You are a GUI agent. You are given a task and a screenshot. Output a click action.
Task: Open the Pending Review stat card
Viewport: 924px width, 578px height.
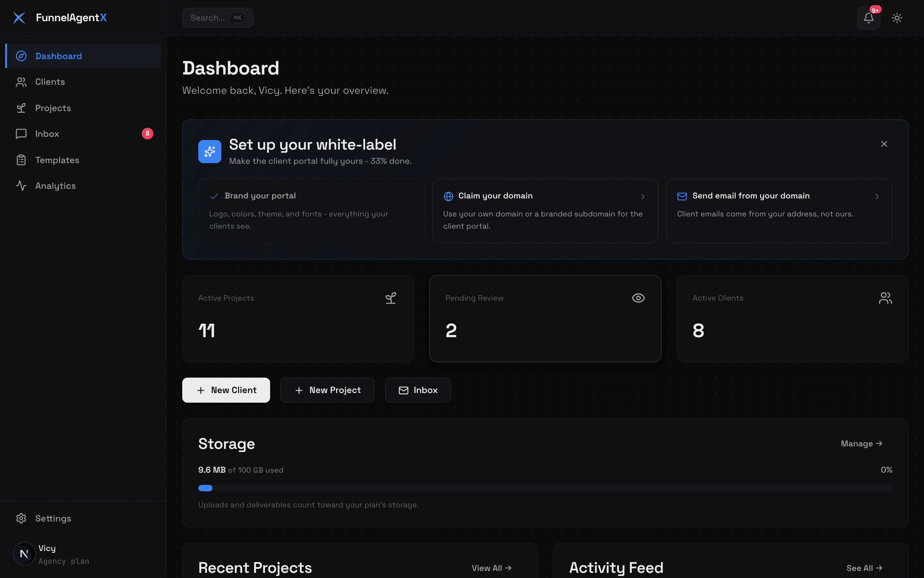point(545,319)
